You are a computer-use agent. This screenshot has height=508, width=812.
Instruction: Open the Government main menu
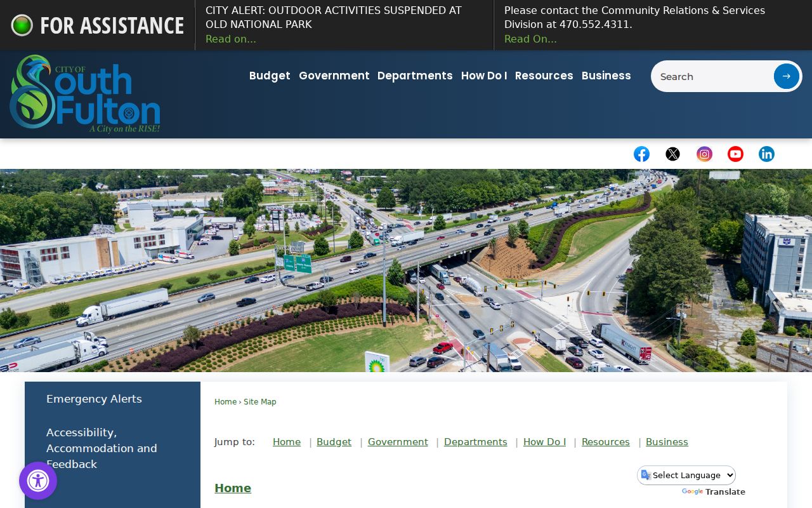point(334,76)
